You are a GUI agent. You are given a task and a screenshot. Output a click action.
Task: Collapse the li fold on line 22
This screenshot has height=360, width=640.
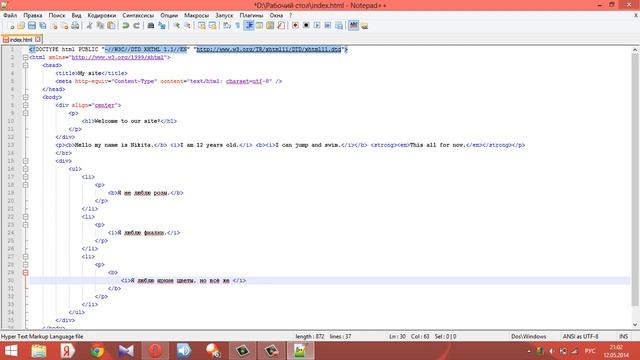tap(25, 217)
